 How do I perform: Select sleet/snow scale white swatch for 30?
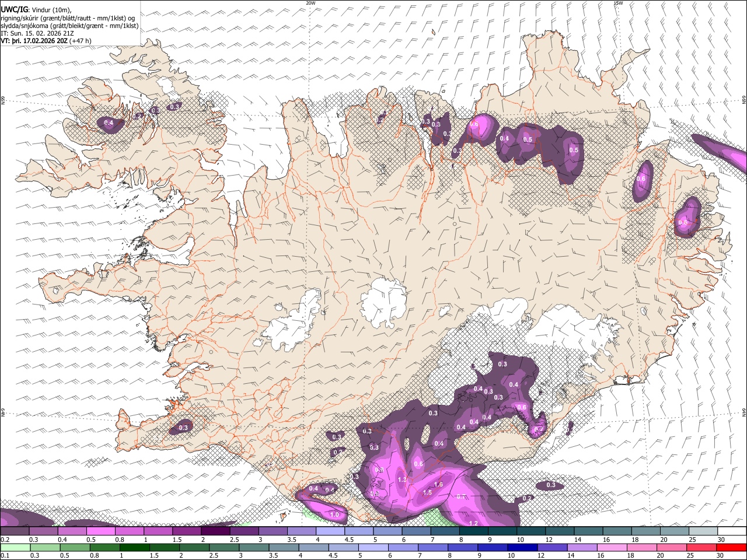(x=732, y=531)
